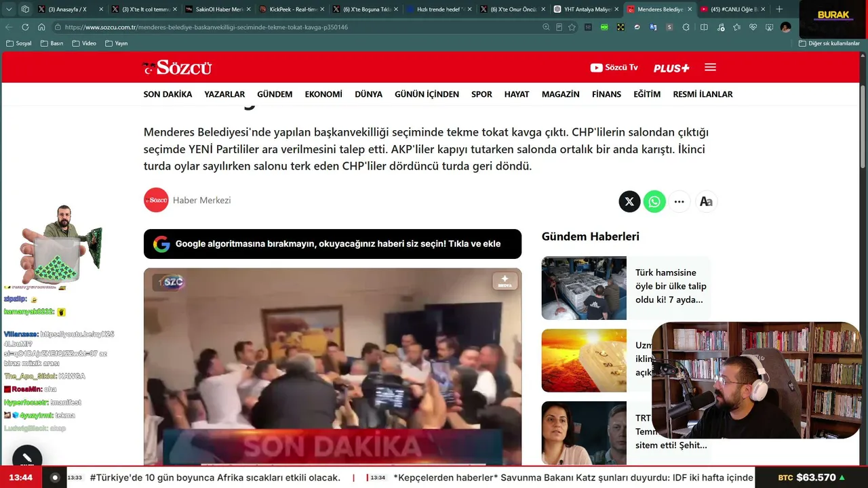The image size is (868, 488).
Task: Click the Google algoritmasına bırakmayın banner
Action: 332,244
